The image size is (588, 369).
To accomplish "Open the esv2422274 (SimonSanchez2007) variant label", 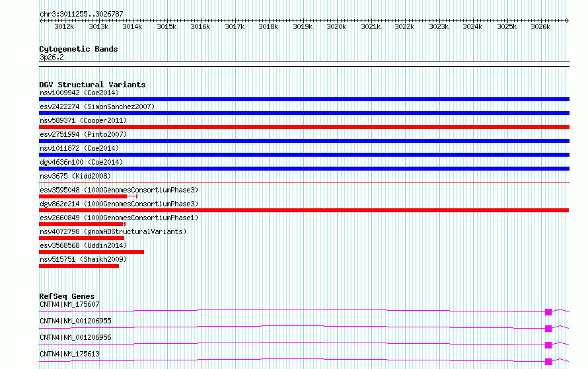I will (97, 106).
